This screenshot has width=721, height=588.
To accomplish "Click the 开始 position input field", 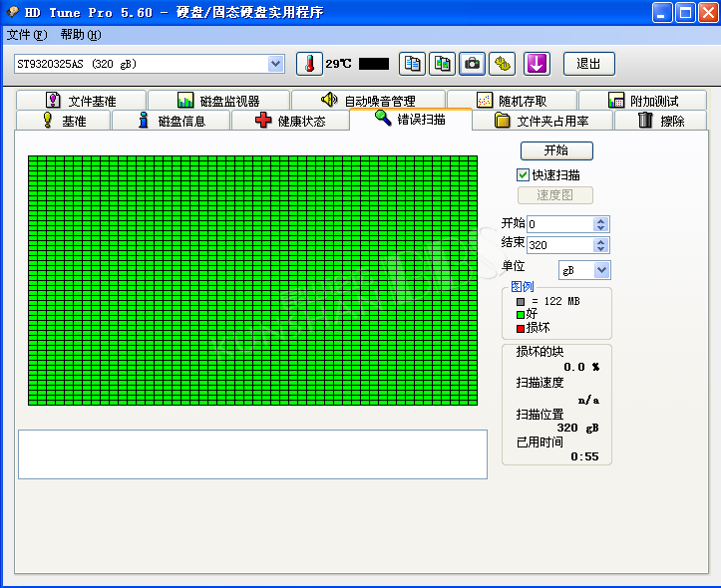I will (x=560, y=224).
